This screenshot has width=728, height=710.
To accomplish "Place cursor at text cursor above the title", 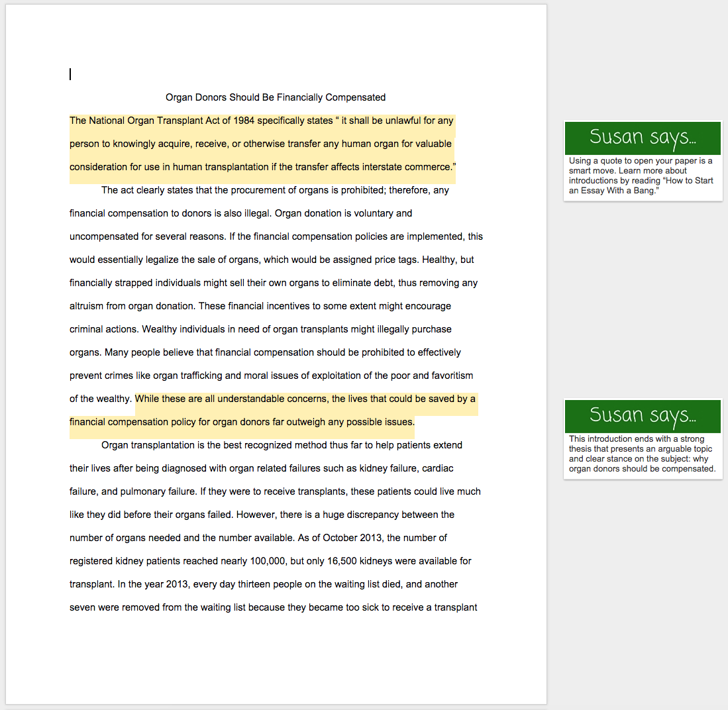I will pyautogui.click(x=70, y=74).
